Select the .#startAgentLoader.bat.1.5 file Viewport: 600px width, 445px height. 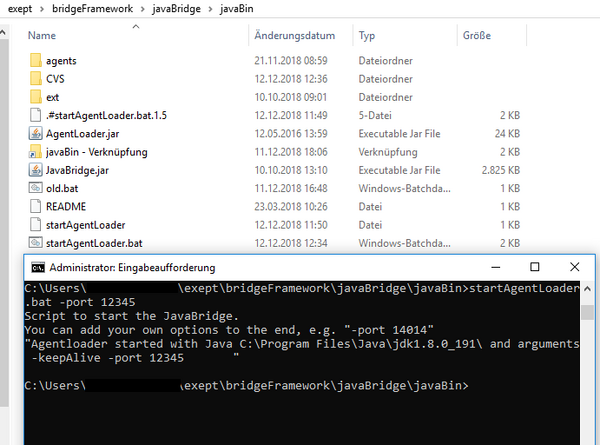point(106,115)
